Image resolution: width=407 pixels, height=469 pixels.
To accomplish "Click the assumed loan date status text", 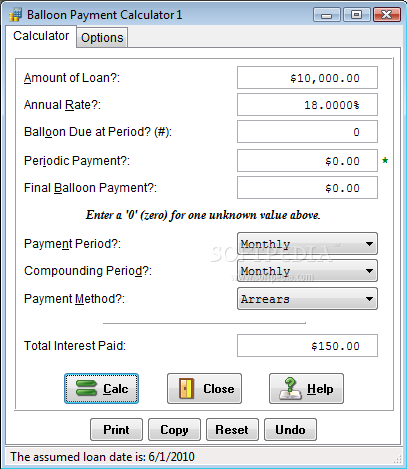I will click(102, 457).
